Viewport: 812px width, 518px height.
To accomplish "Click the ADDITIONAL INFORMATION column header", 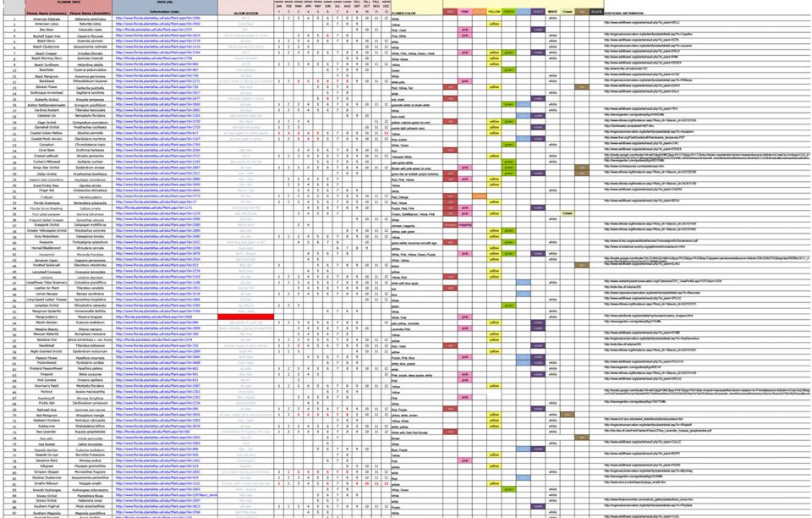I will pos(624,13).
